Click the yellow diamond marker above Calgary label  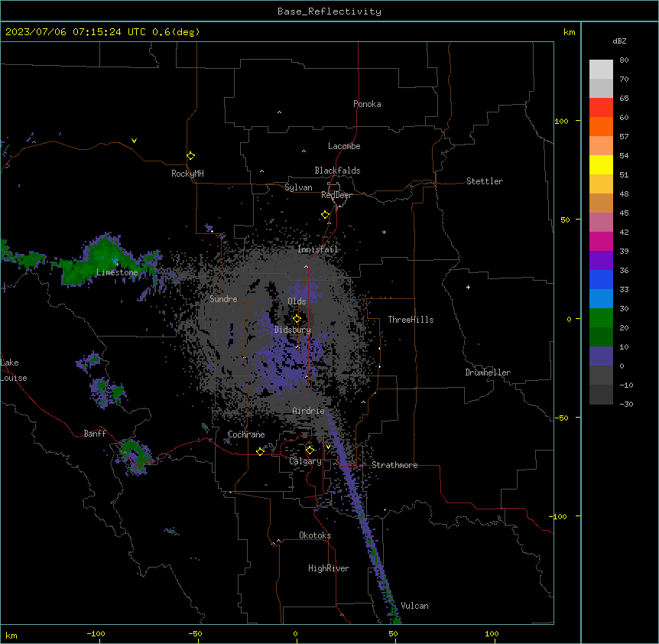point(310,450)
